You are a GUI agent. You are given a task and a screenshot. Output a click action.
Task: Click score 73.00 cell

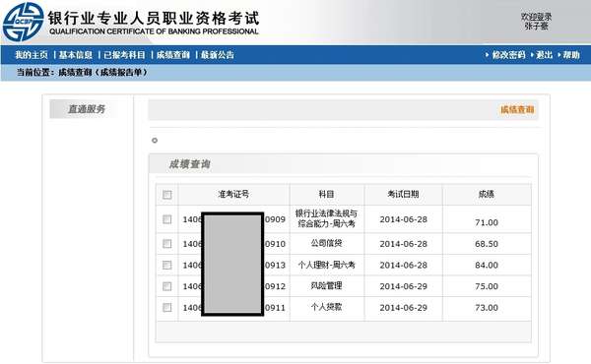click(x=487, y=308)
